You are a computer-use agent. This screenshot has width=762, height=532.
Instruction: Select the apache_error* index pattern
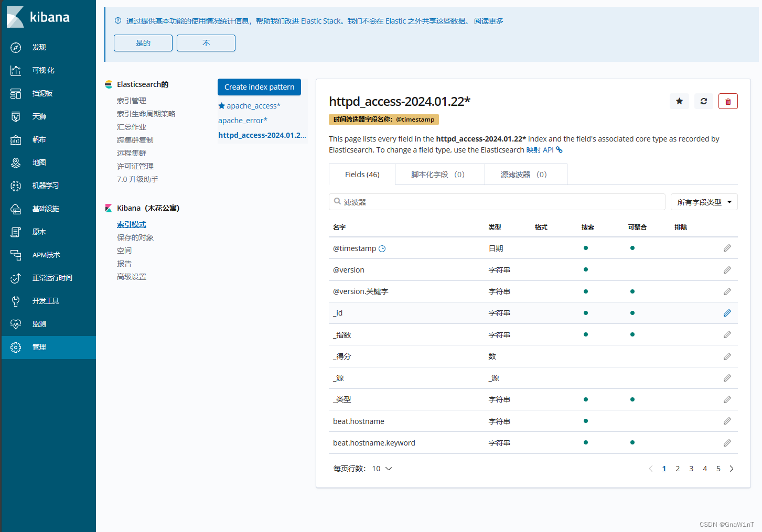point(243,121)
